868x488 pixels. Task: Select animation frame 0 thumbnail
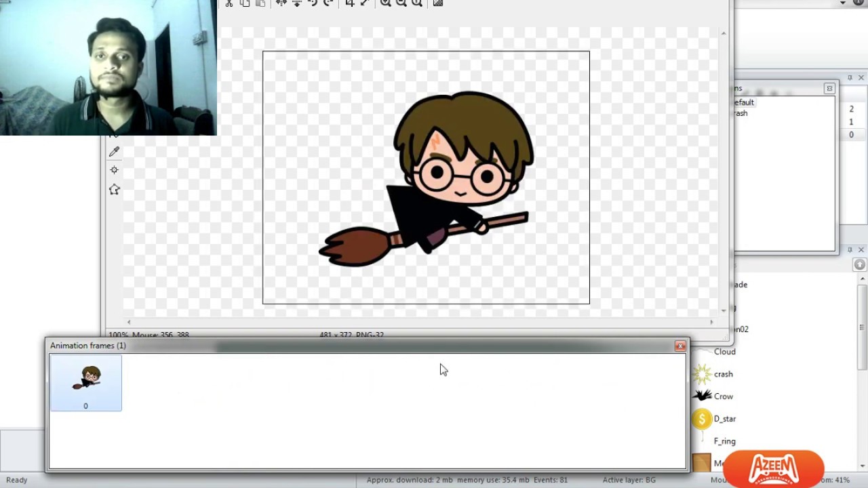click(x=85, y=384)
